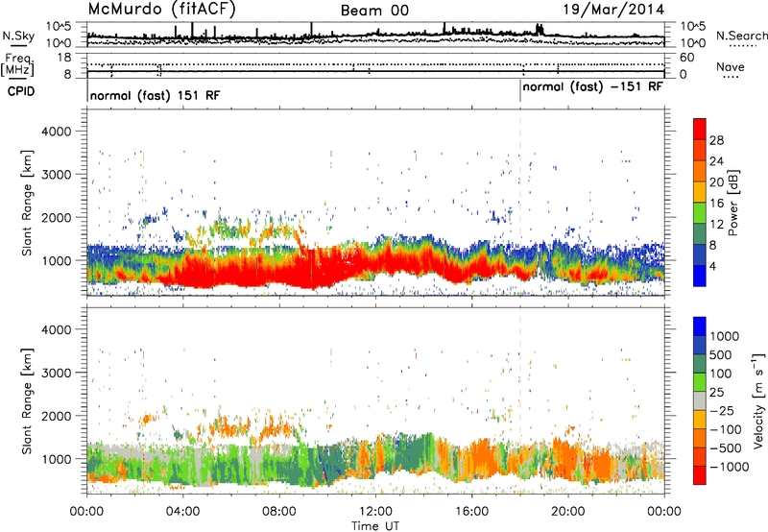
Task: Click the 'normal (fast) -151 RF' text
Action: (592, 87)
